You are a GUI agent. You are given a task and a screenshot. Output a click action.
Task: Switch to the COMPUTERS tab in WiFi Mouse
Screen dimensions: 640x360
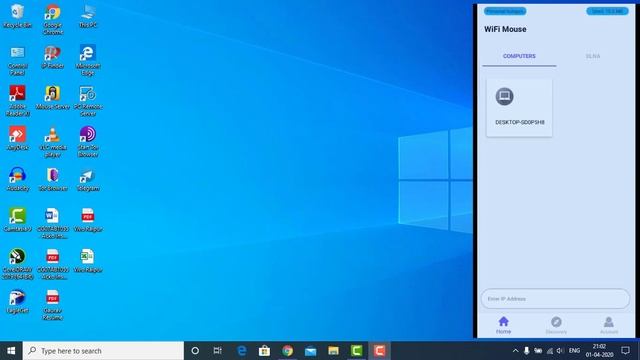click(x=519, y=56)
